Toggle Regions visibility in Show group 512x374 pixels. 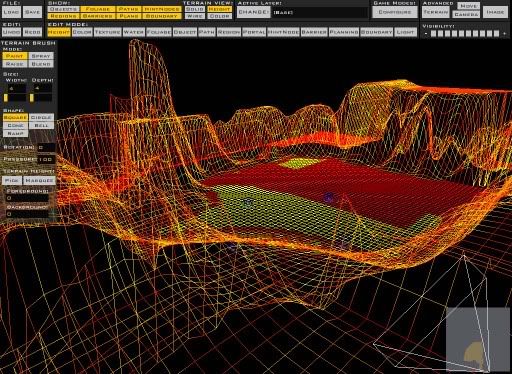click(x=63, y=16)
